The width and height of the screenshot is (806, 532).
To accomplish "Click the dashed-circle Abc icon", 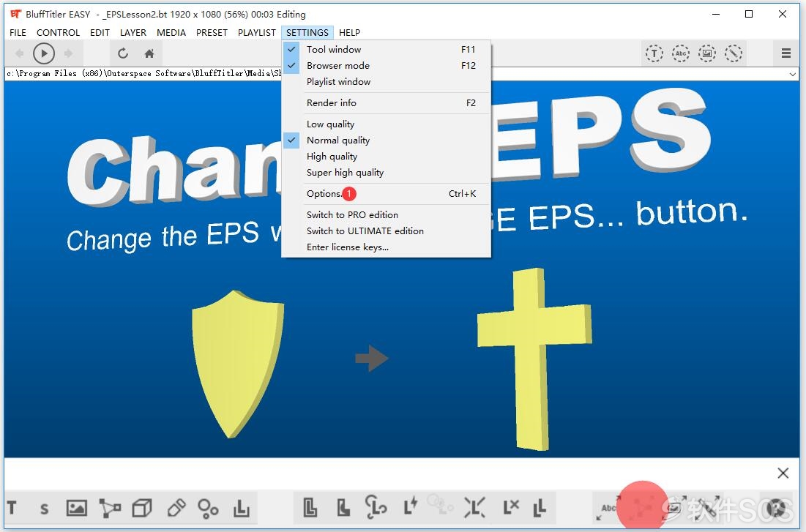I will [x=681, y=53].
